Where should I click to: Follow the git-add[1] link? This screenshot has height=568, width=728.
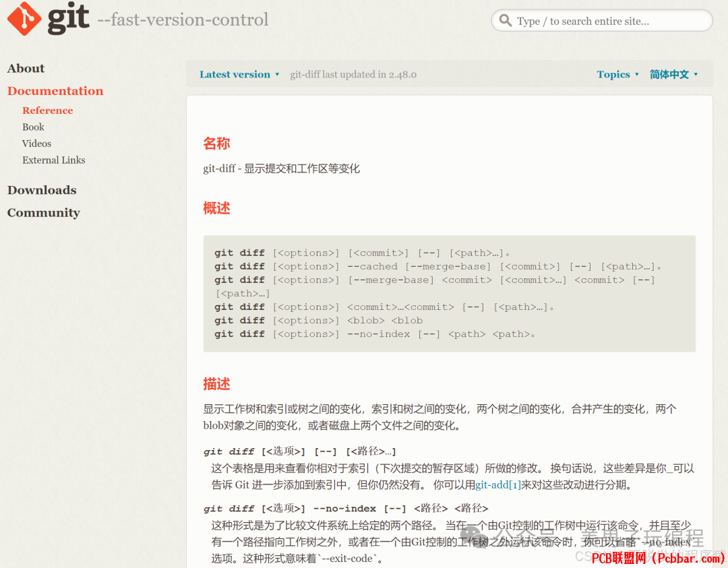[498, 485]
